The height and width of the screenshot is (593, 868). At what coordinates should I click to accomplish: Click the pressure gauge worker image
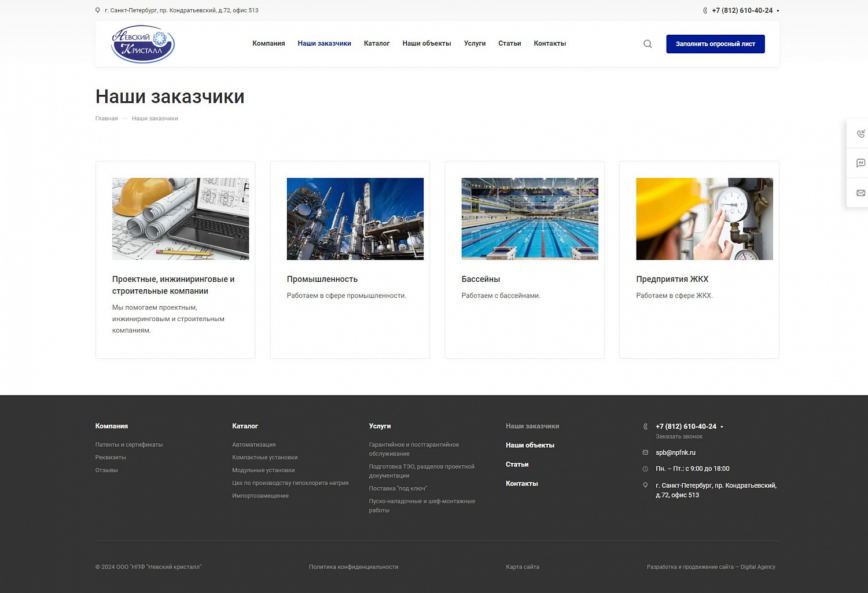[x=704, y=219]
